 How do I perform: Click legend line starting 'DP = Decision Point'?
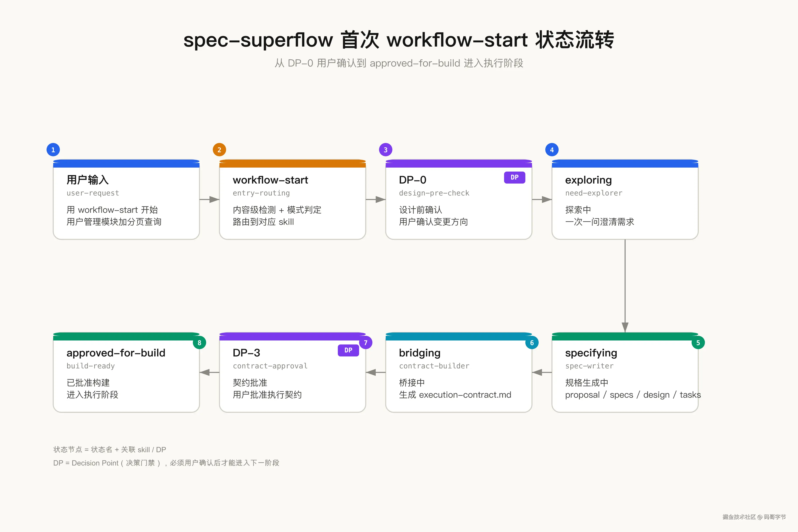pyautogui.click(x=166, y=463)
